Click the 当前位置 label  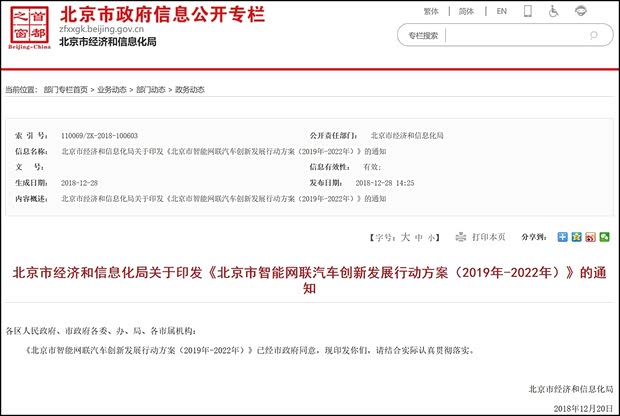[21, 90]
